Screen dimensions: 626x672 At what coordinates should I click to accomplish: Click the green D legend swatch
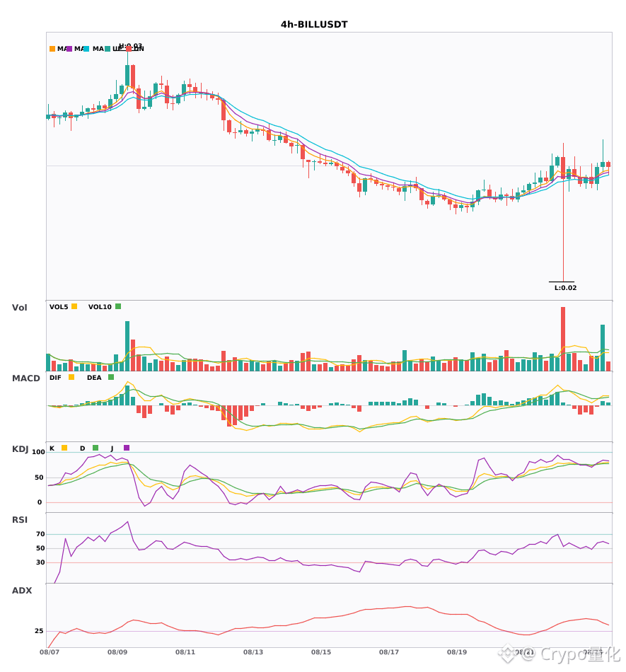click(95, 448)
